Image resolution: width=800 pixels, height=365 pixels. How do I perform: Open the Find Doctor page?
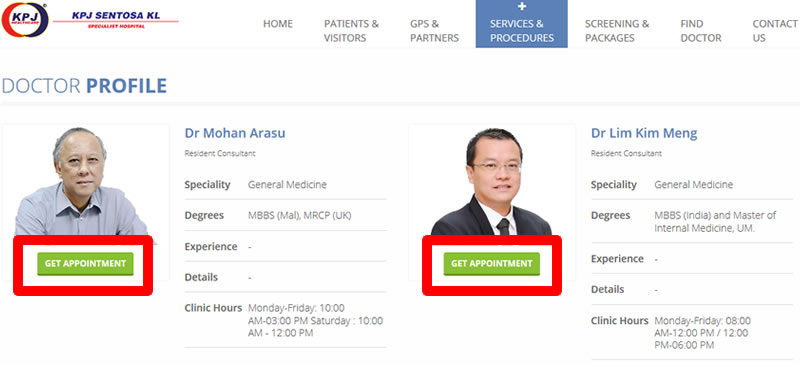click(x=701, y=31)
